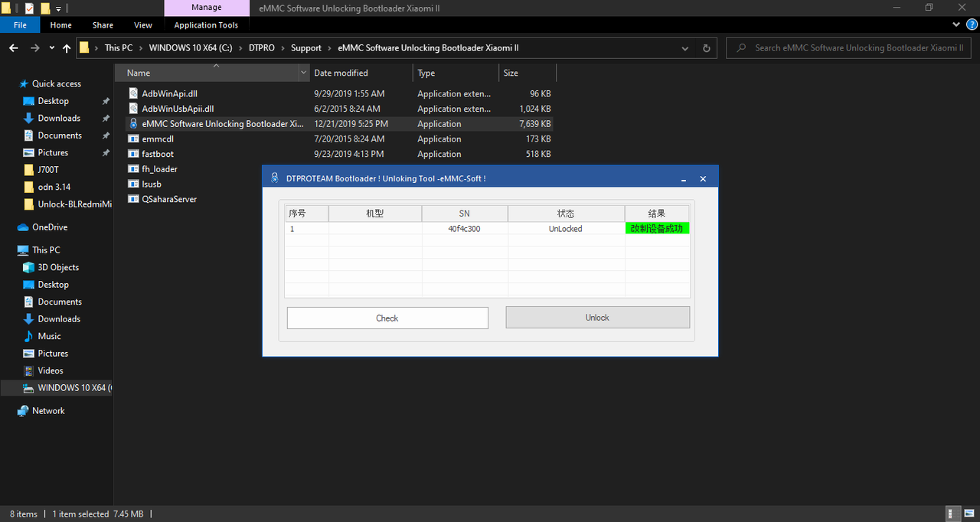The image size is (980, 522).
Task: Select the Manage contextual tab
Action: click(x=207, y=8)
